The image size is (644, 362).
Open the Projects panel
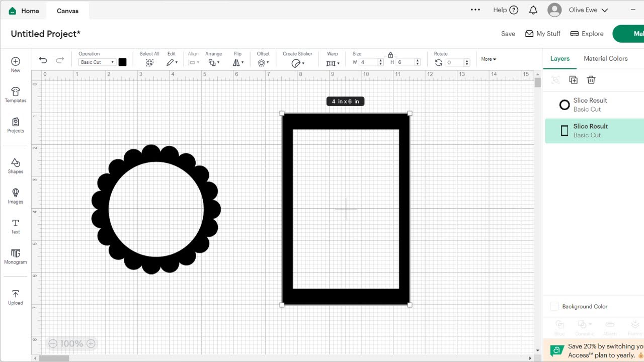[x=16, y=125]
